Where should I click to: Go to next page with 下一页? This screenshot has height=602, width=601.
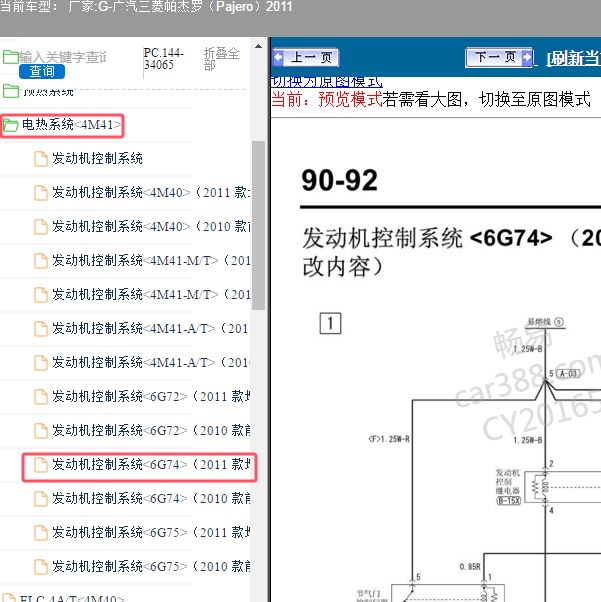[x=499, y=58]
